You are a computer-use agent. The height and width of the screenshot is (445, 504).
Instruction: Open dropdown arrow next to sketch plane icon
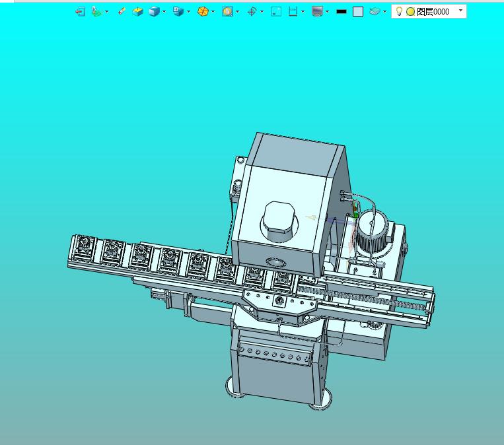coord(107,12)
